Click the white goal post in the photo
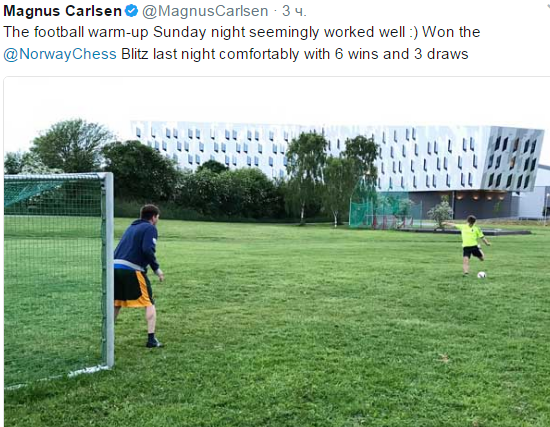This screenshot has width=550, height=427. coord(108,270)
